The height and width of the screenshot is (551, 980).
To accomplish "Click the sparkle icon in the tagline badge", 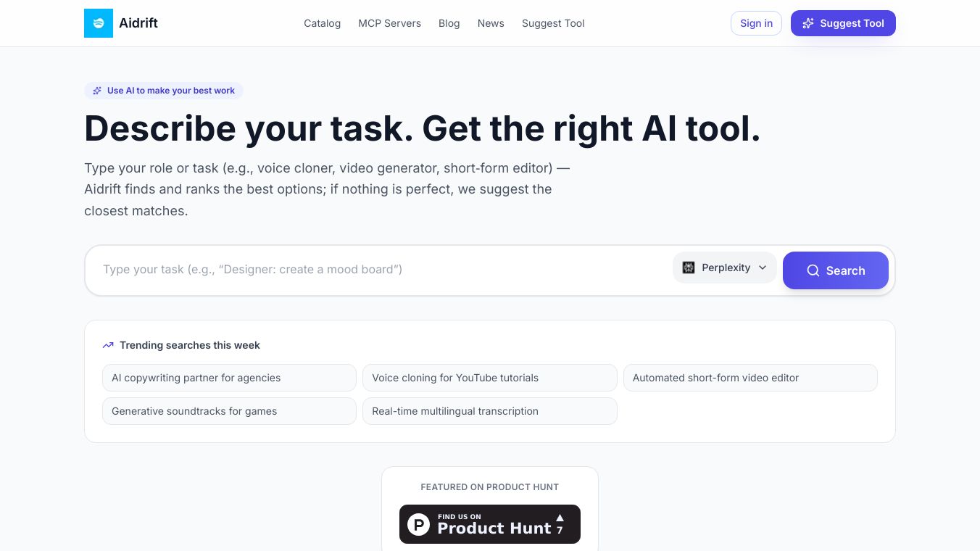I will (97, 91).
